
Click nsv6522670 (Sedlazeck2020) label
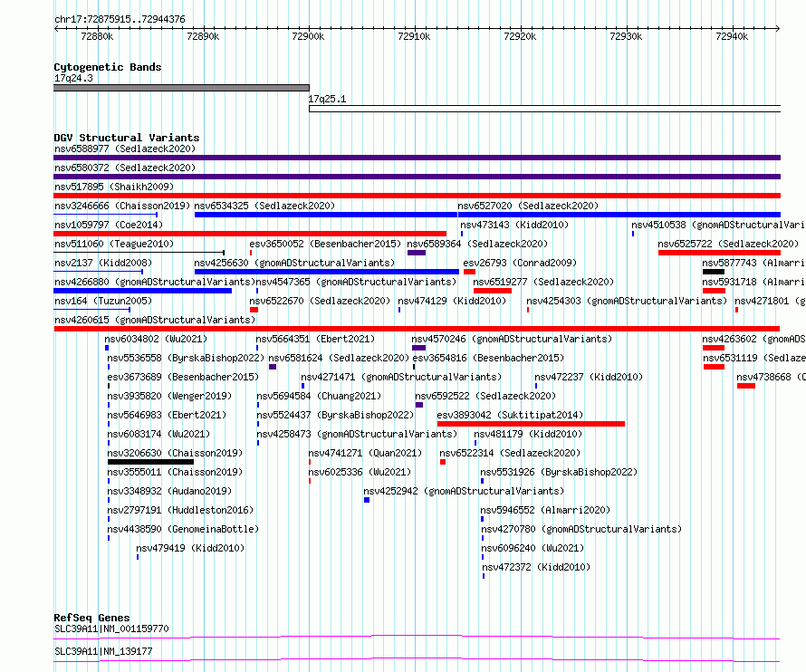click(320, 301)
